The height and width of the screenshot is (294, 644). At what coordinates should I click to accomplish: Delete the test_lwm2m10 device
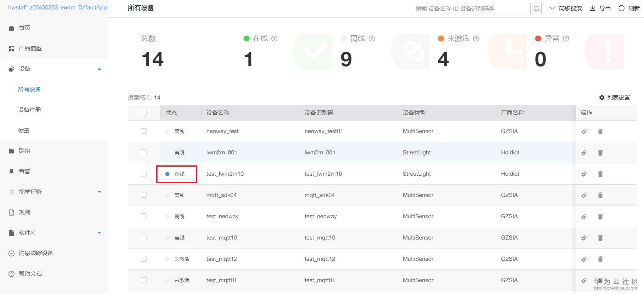(x=600, y=174)
